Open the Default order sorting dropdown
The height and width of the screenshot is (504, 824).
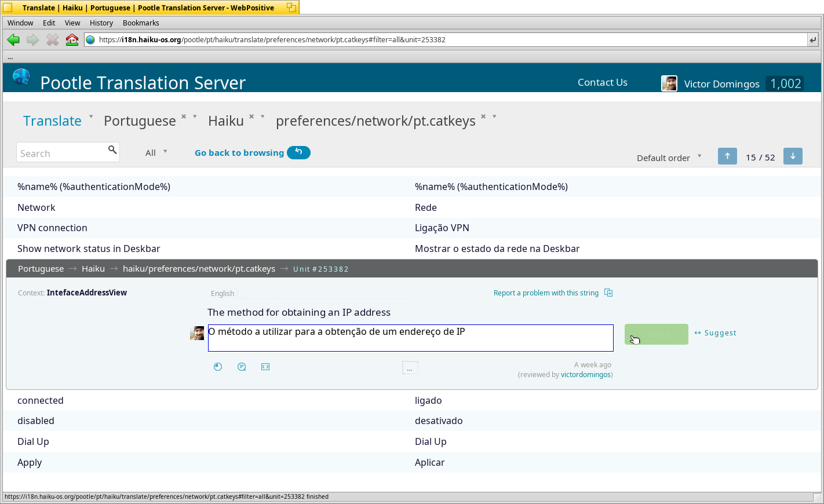point(669,158)
